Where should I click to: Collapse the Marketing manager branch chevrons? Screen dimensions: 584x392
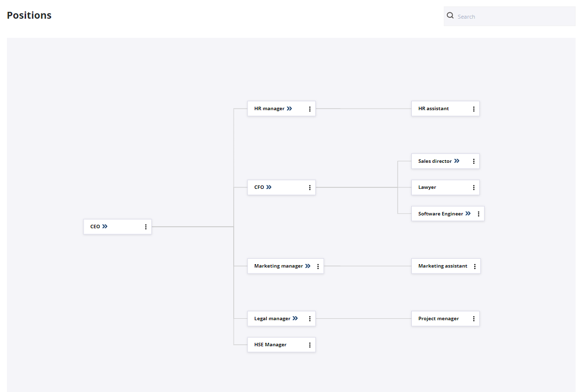[307, 266]
